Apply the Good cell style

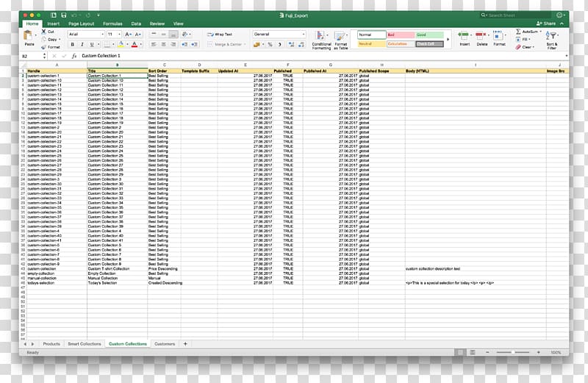(x=430, y=35)
